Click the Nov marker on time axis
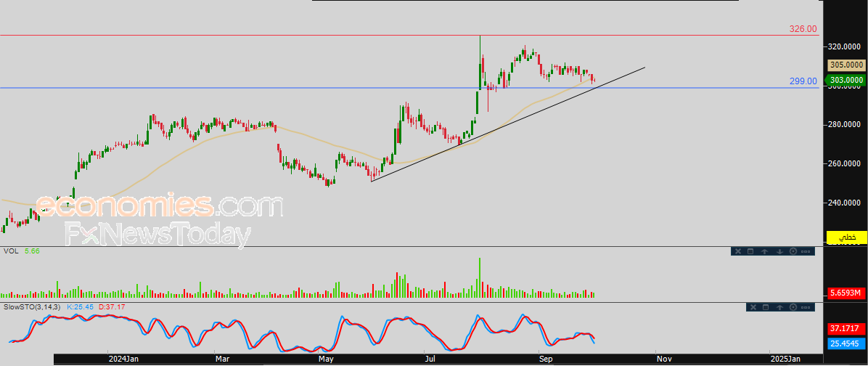The width and height of the screenshot is (868, 366). (664, 359)
